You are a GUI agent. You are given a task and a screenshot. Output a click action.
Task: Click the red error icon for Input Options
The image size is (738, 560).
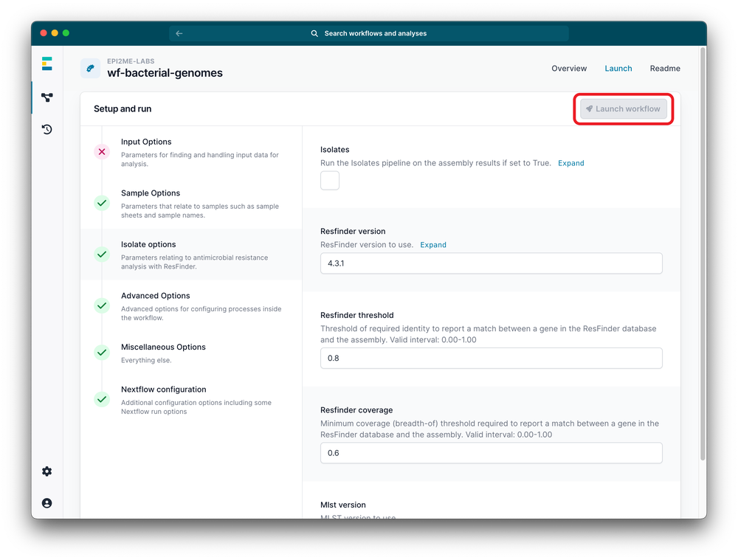click(102, 151)
